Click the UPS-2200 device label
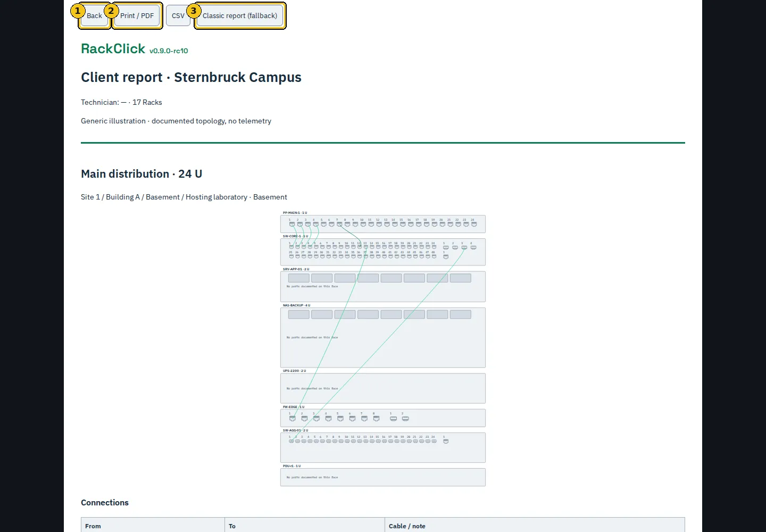 [x=295, y=371]
